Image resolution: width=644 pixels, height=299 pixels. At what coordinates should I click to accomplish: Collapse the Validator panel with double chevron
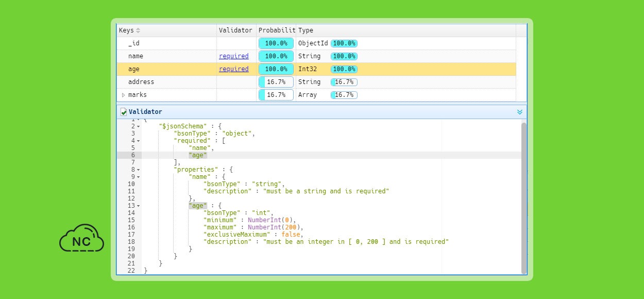coord(519,112)
